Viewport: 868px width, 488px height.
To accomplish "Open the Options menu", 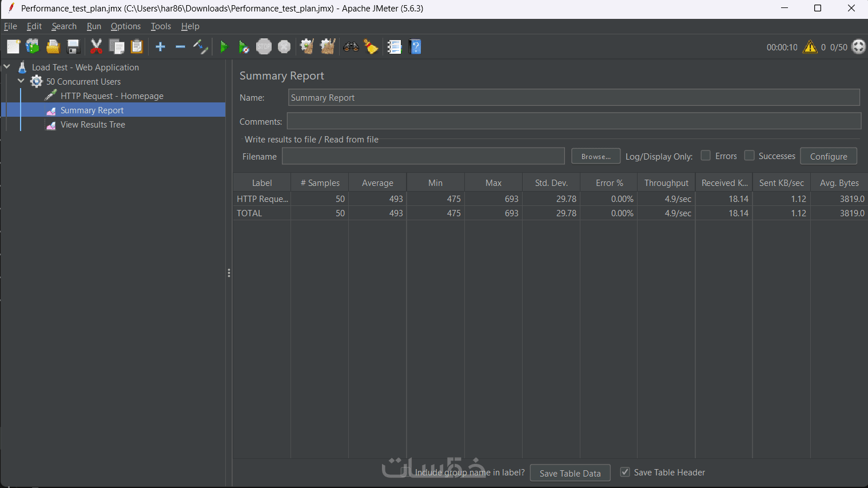I will click(126, 26).
